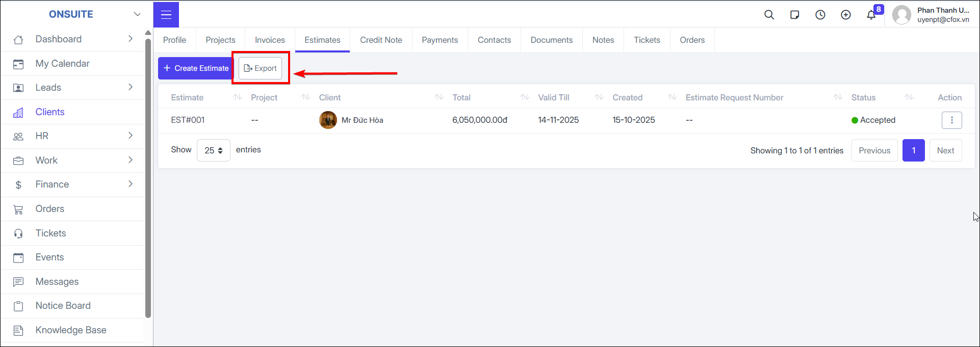Open the sticky notes icon
The width and height of the screenshot is (980, 347).
[x=794, y=15]
